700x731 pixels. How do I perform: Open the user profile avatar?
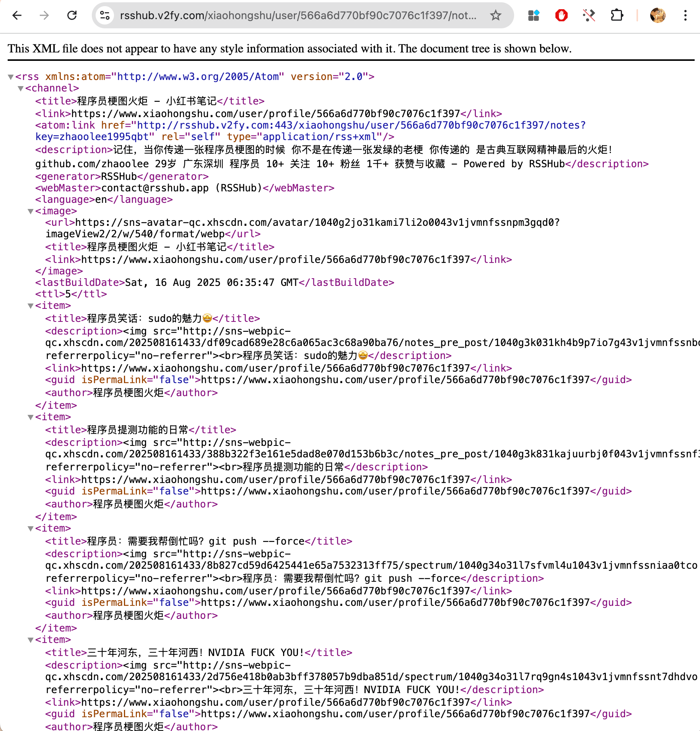658,15
